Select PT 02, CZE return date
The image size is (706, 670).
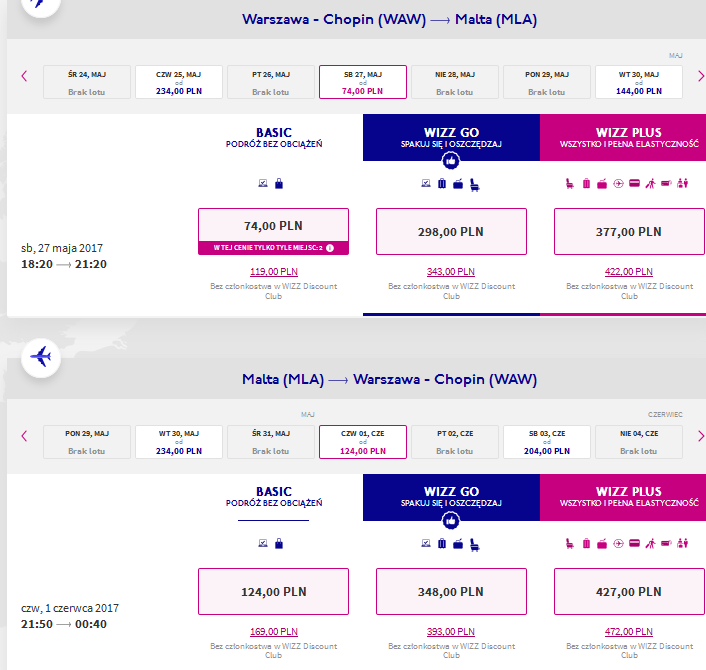click(455, 442)
